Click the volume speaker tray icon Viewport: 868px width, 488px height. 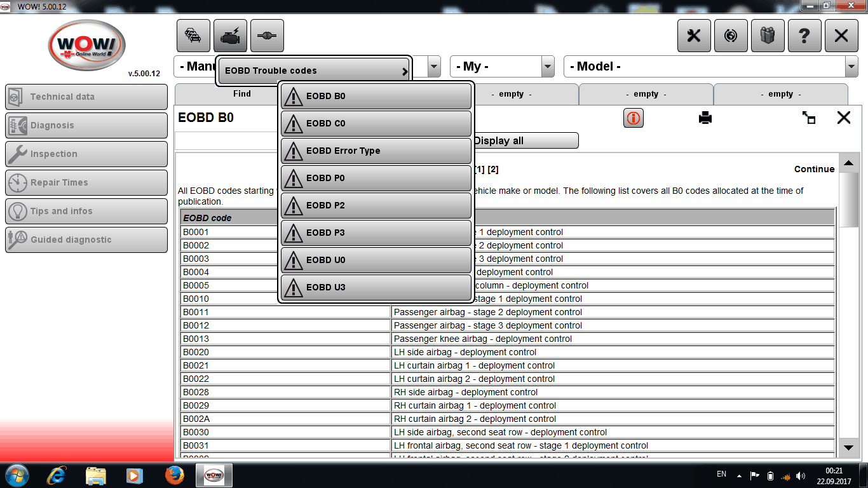pyautogui.click(x=800, y=476)
